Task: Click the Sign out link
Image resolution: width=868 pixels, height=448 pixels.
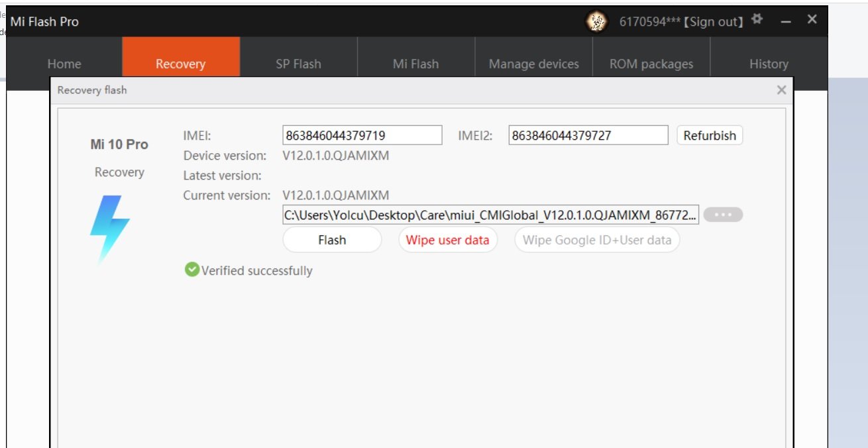Action: tap(713, 22)
